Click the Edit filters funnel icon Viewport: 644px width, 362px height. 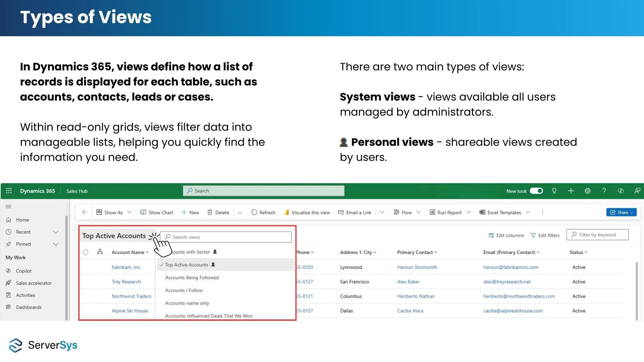533,235
